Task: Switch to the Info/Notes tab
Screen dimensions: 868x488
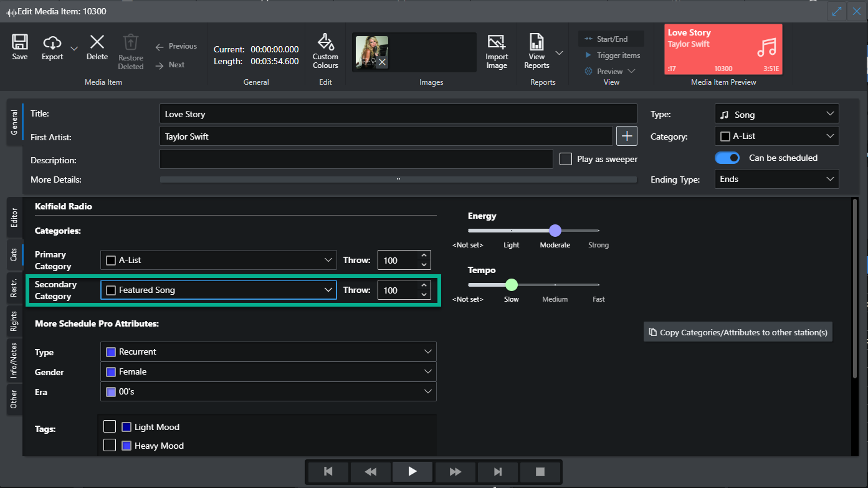Action: 14,361
